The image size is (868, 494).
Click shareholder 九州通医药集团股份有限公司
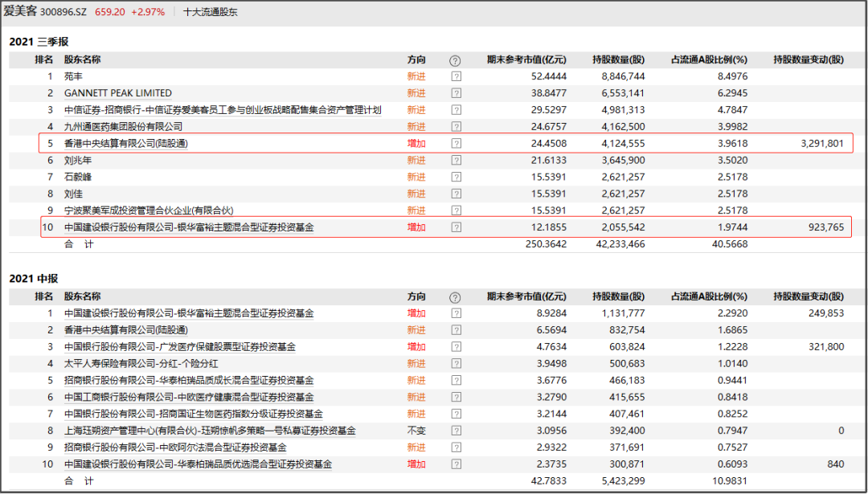(123, 127)
